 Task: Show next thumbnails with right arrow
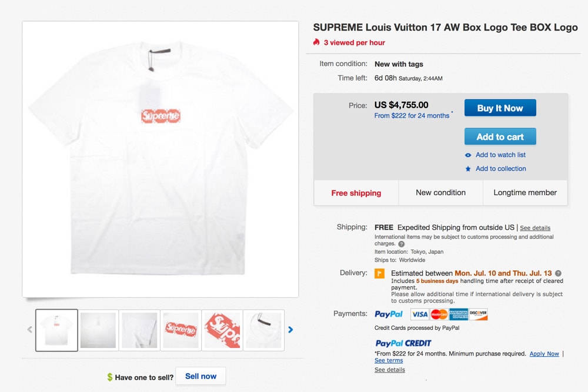(290, 330)
